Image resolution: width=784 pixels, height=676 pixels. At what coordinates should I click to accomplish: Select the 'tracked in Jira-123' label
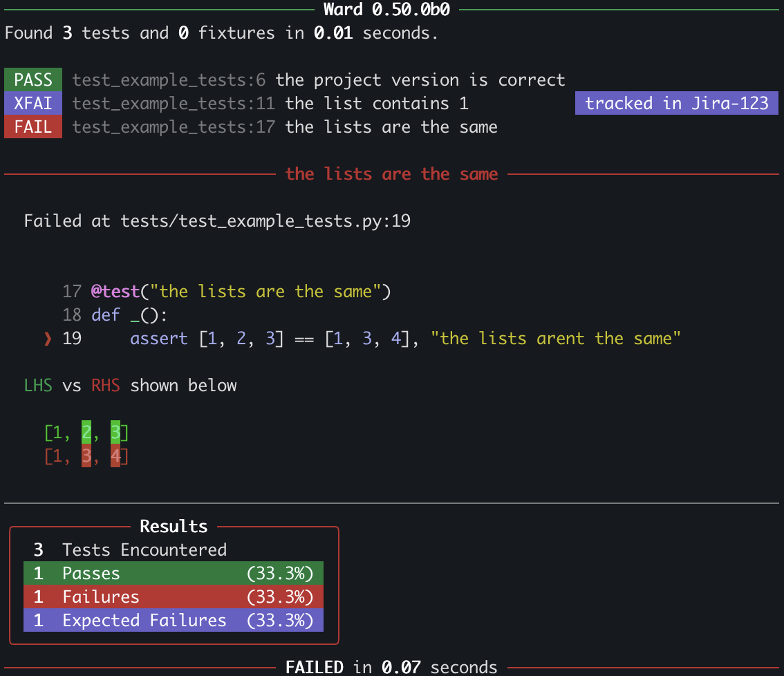[676, 104]
